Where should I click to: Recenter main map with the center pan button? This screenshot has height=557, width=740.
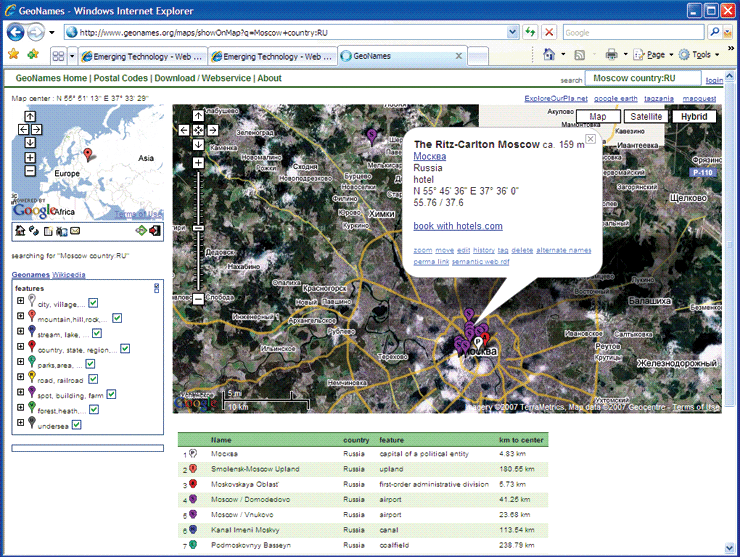(198, 130)
